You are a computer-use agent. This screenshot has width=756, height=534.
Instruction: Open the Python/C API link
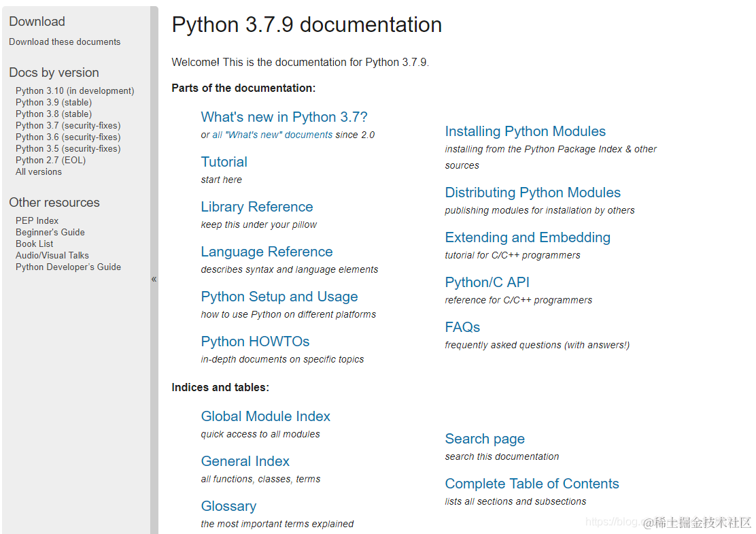coord(487,282)
